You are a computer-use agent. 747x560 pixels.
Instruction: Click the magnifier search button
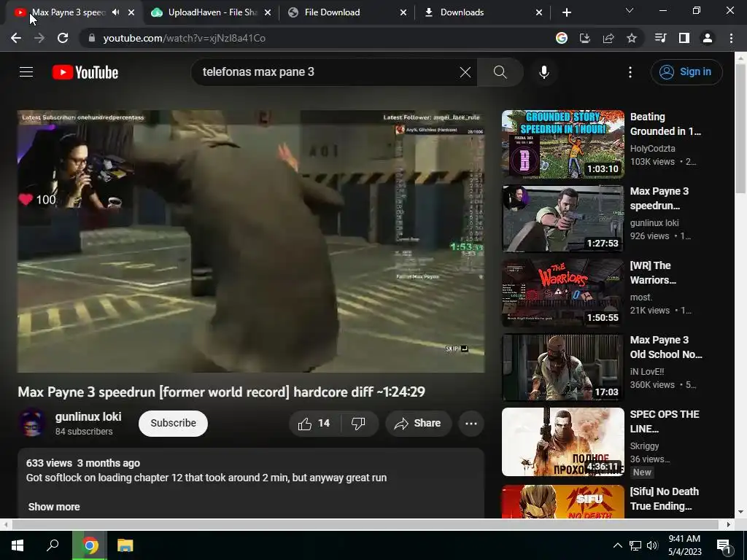point(500,72)
